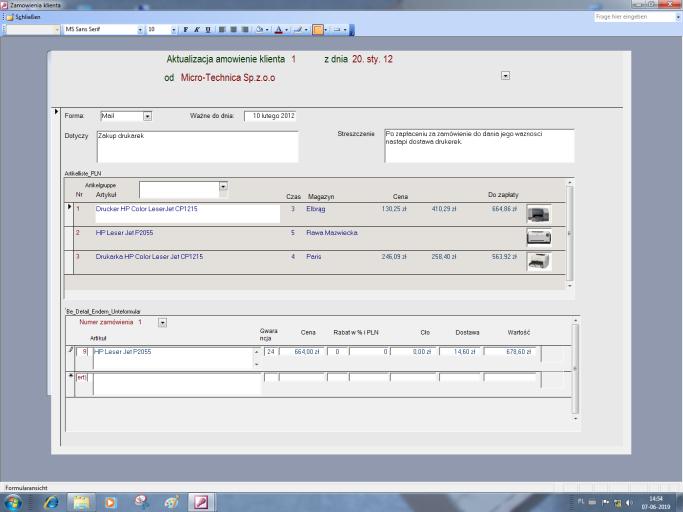Click the Cena field 664,00 zł
The image size is (683, 512).
coord(301,352)
